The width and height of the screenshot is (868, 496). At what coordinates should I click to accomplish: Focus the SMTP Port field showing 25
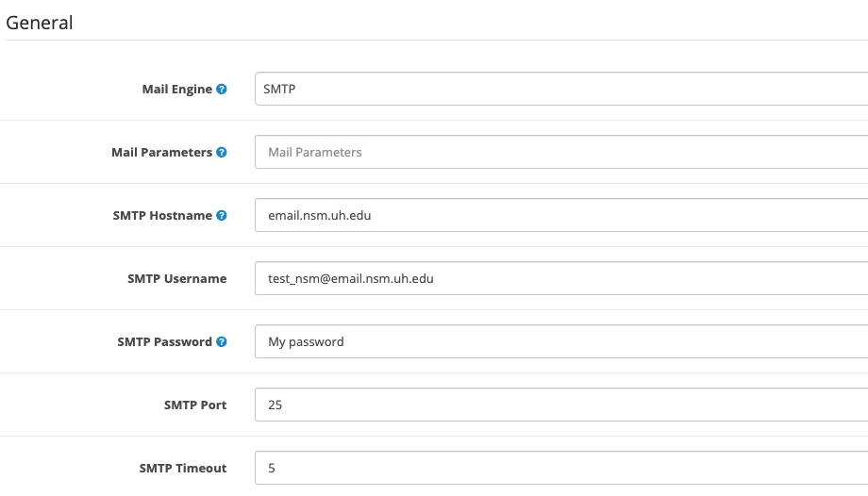pyautogui.click(x=561, y=405)
